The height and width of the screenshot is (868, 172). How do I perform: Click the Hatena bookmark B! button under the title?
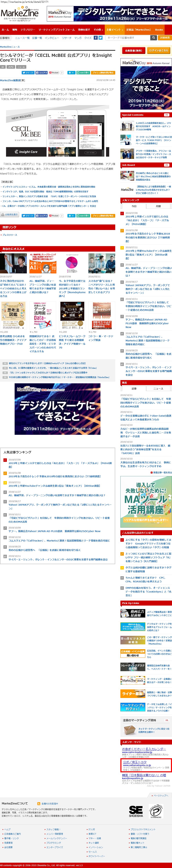pyautogui.click(x=71, y=72)
